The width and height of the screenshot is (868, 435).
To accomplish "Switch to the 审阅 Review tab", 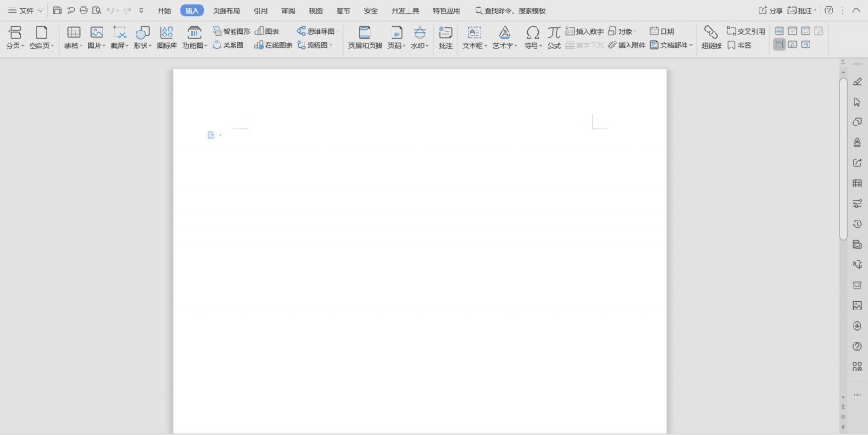I will pyautogui.click(x=288, y=10).
